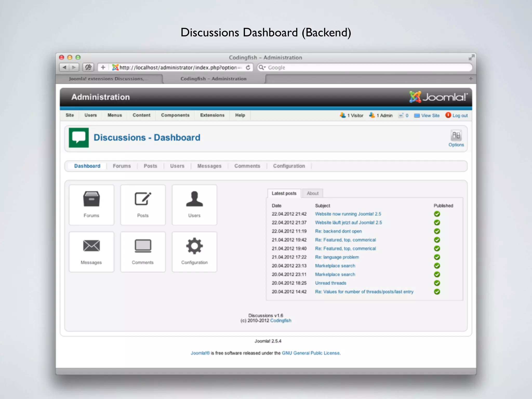Open the Comments icon tile
This screenshot has height=399, width=532.
[x=143, y=252]
